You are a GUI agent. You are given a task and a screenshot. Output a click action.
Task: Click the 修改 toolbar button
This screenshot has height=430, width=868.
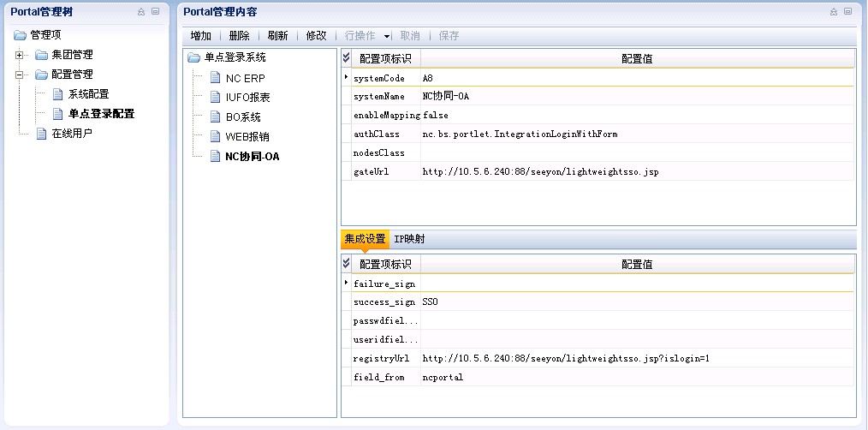click(316, 36)
